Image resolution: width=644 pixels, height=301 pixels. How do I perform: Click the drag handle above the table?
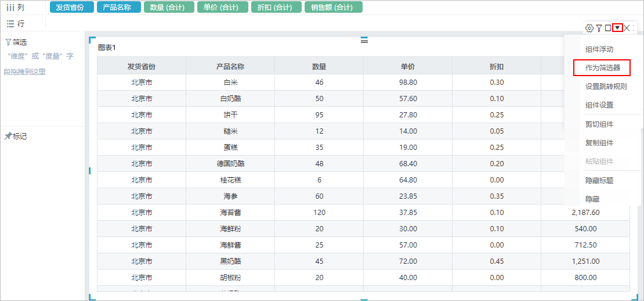(x=364, y=40)
